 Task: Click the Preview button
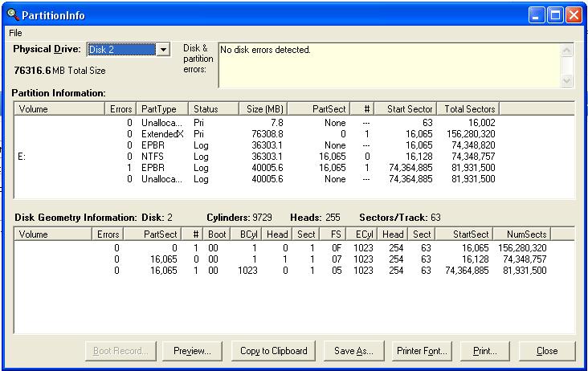(192, 351)
